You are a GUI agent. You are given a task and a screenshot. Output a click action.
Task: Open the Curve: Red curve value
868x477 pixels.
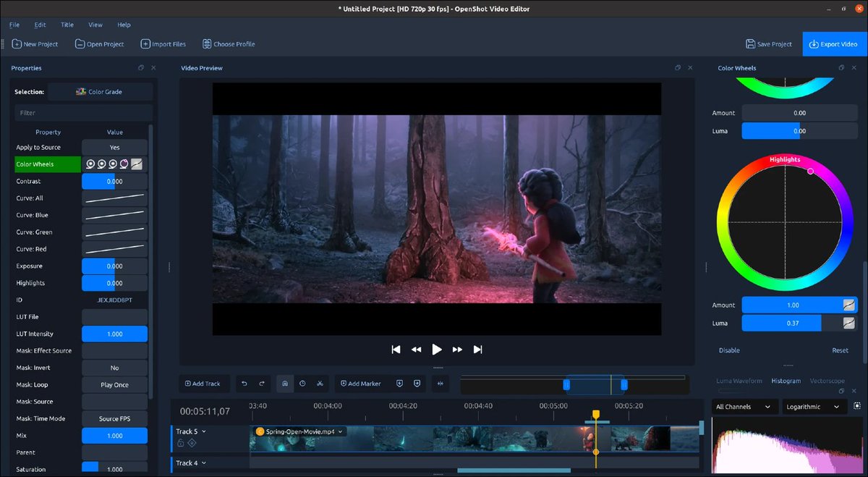tap(114, 249)
